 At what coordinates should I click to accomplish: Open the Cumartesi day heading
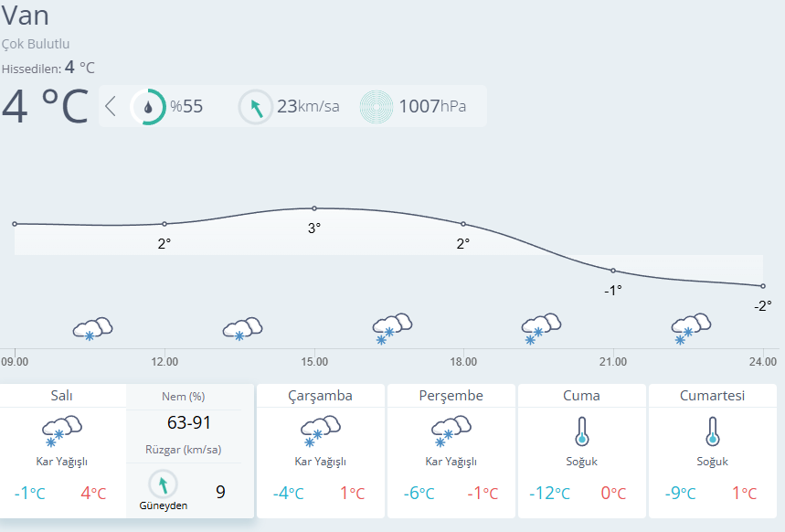click(713, 396)
